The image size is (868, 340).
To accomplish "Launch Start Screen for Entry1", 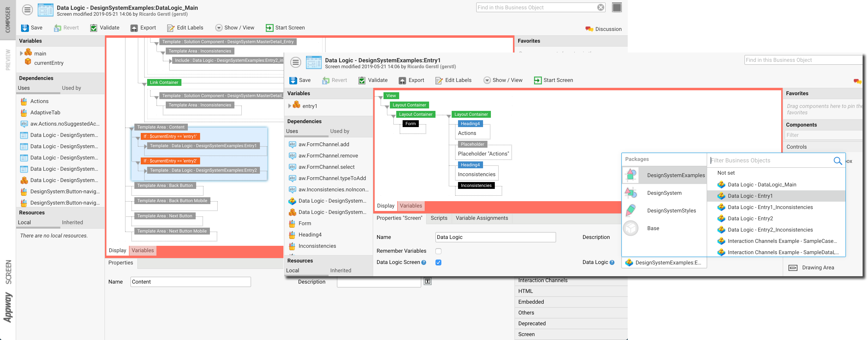I will pyautogui.click(x=553, y=80).
